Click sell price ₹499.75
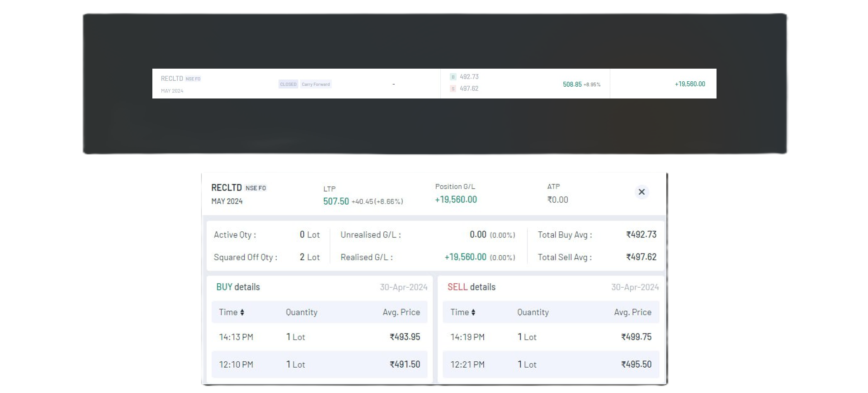The image size is (868, 393). click(637, 337)
